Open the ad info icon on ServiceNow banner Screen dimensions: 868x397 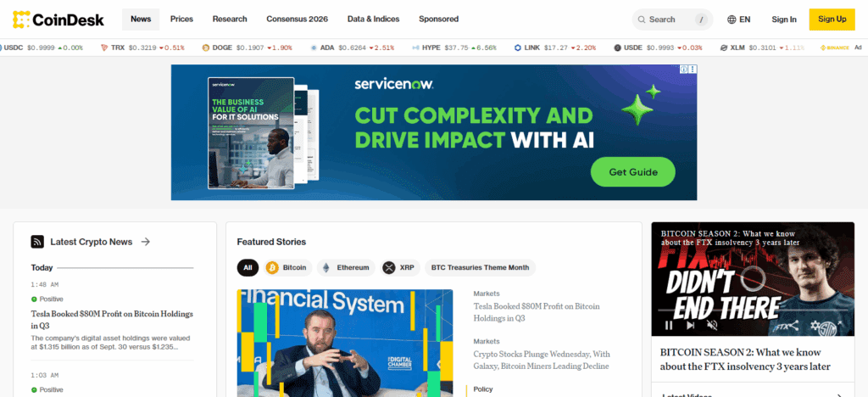684,70
